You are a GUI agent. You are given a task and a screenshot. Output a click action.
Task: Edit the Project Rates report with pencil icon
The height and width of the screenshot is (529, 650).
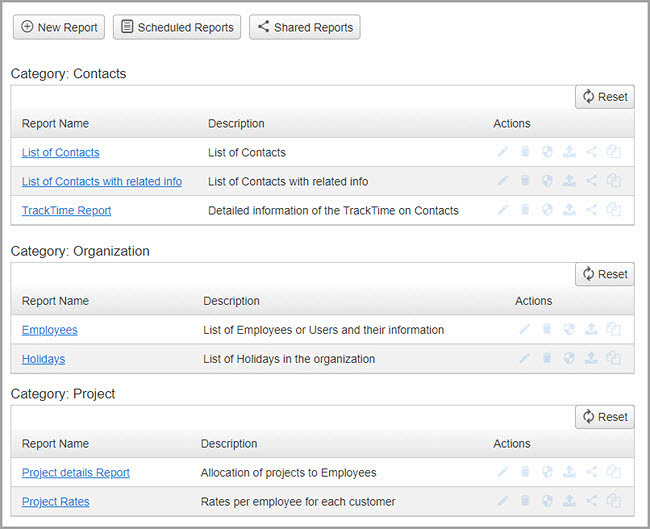[x=503, y=501]
